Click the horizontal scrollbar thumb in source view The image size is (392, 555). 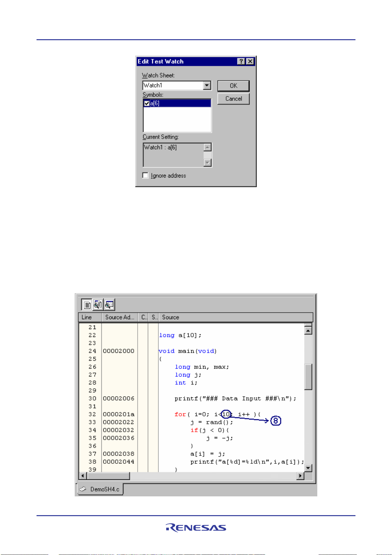click(109, 476)
